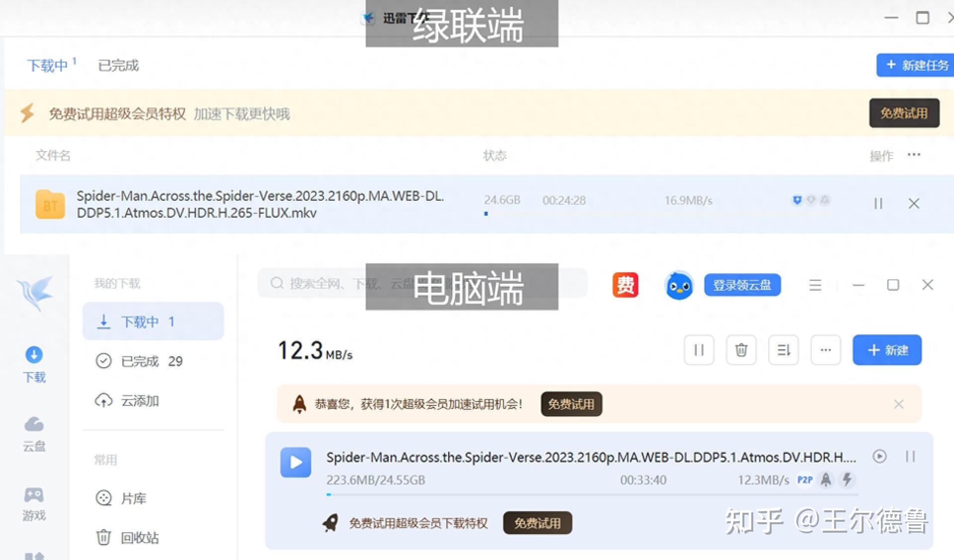Click the rocket icon in 恭喜您 banner
The image size is (954, 560).
[300, 404]
